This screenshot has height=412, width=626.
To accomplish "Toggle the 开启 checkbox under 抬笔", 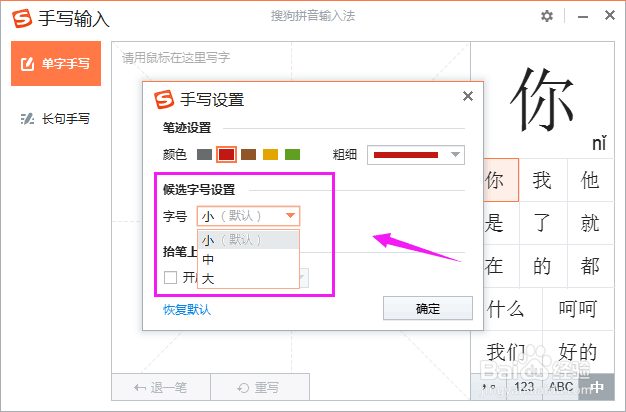I will 170,277.
